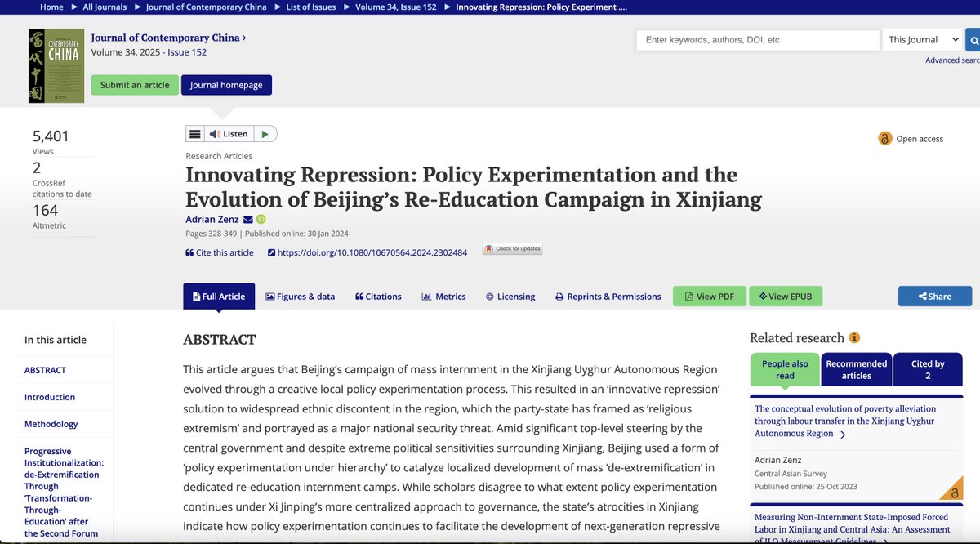980x544 pixels.
Task: Click the Listen play arrow button
Action: point(265,134)
